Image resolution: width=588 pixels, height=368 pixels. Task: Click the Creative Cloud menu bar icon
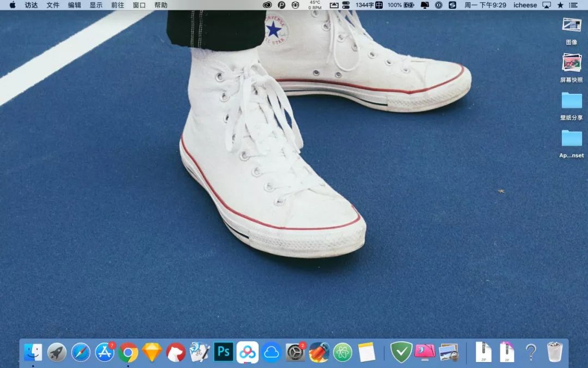pyautogui.click(x=267, y=5)
